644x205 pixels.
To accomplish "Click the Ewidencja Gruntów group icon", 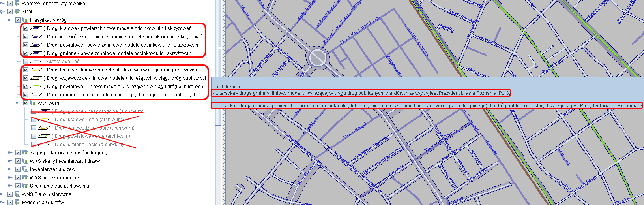I will (x=17, y=203).
